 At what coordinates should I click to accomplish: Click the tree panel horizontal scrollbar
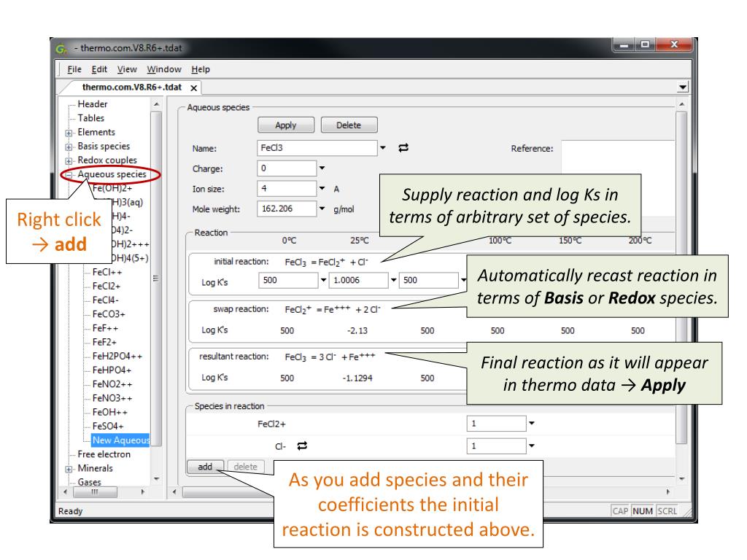[94, 492]
